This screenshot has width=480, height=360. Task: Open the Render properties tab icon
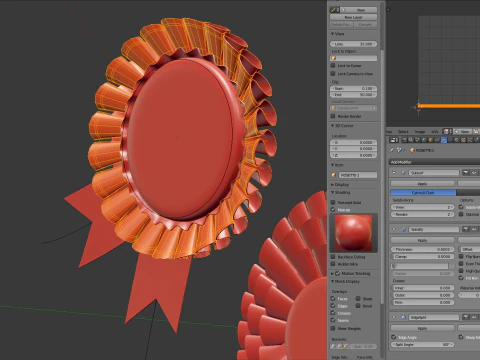(404, 140)
